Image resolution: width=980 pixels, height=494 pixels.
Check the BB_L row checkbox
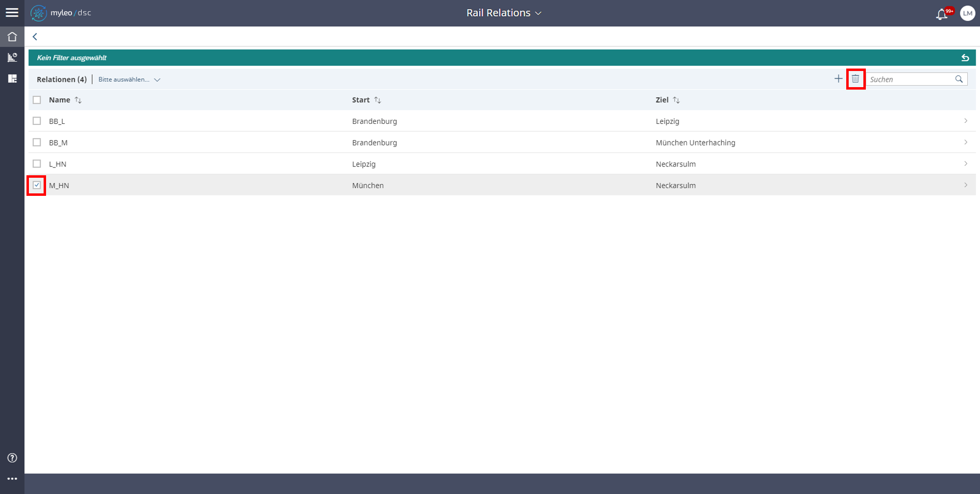[x=37, y=121]
